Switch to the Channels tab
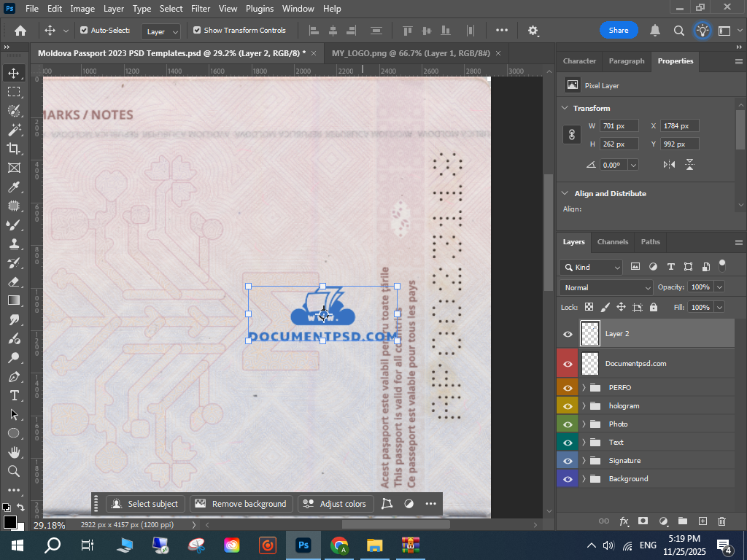This screenshot has height=560, width=747. click(612, 242)
